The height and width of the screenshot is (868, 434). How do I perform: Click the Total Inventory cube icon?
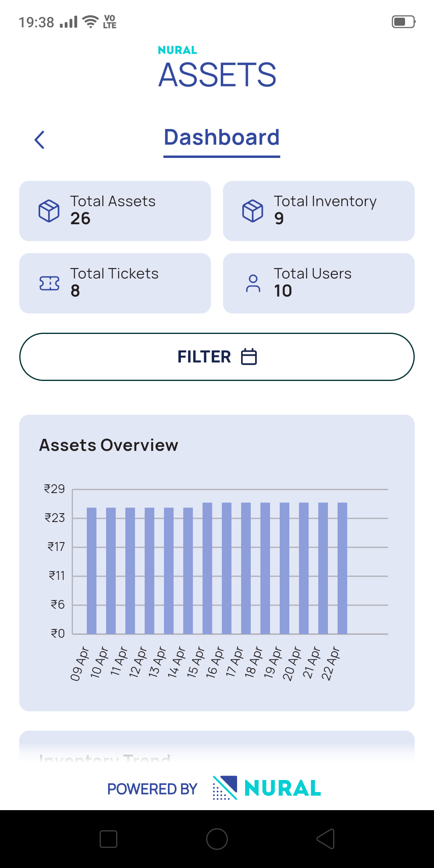253,211
